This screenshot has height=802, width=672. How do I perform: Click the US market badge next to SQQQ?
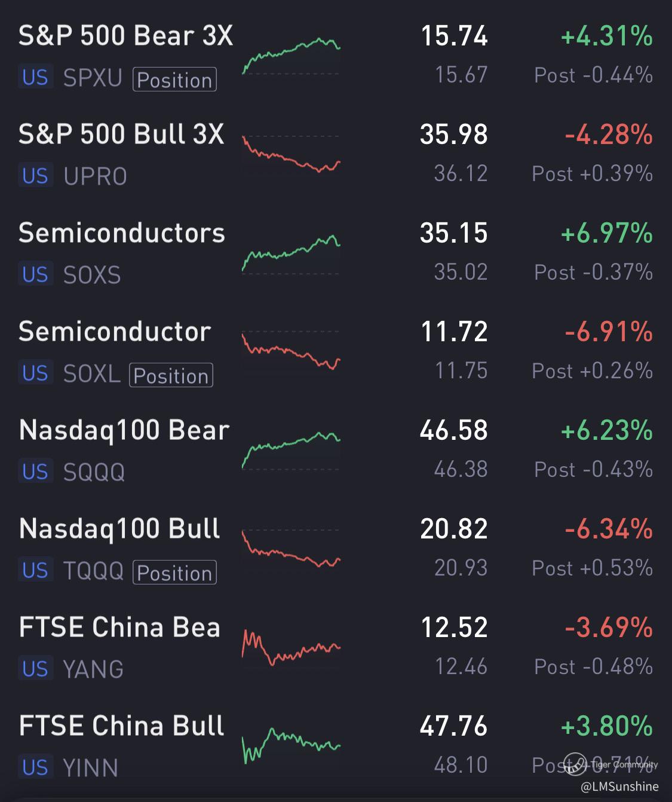(x=35, y=472)
